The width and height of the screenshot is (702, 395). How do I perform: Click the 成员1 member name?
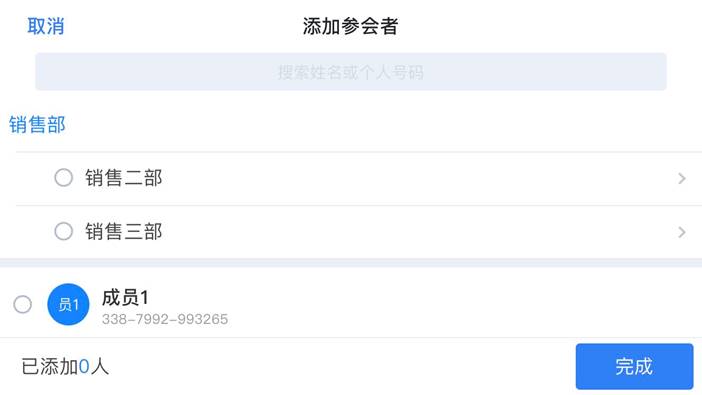click(x=125, y=297)
